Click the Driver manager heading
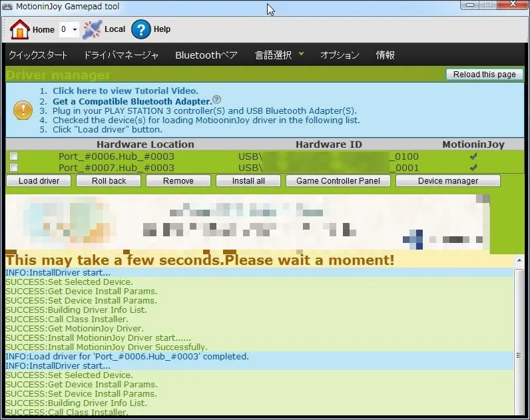This screenshot has width=530, height=420. (x=58, y=75)
